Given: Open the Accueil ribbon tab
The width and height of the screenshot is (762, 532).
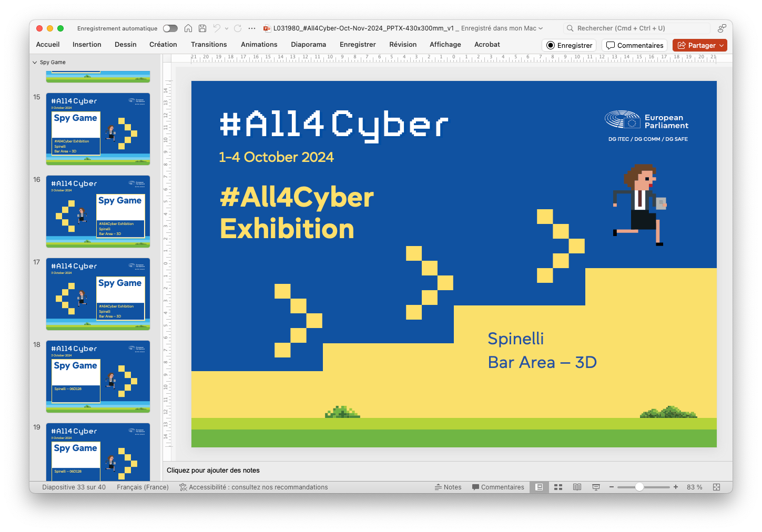Looking at the screenshot, I should [48, 45].
